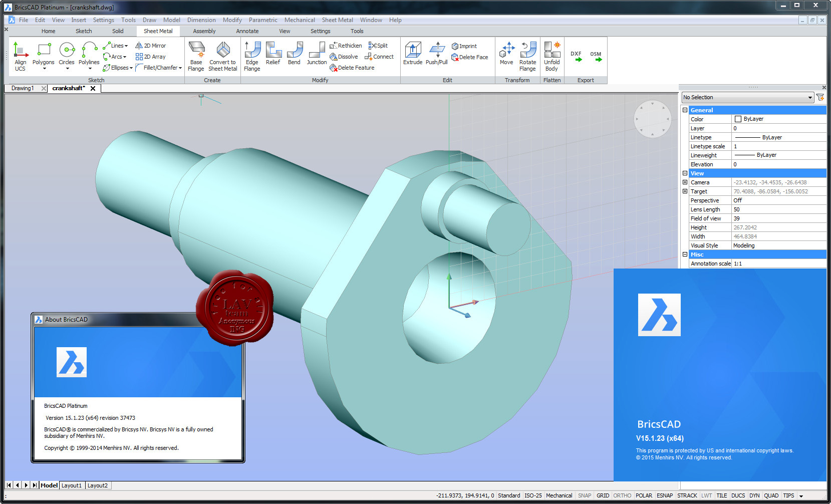Toggle LWT lineweight display
The width and height of the screenshot is (831, 504).
pyautogui.click(x=706, y=495)
